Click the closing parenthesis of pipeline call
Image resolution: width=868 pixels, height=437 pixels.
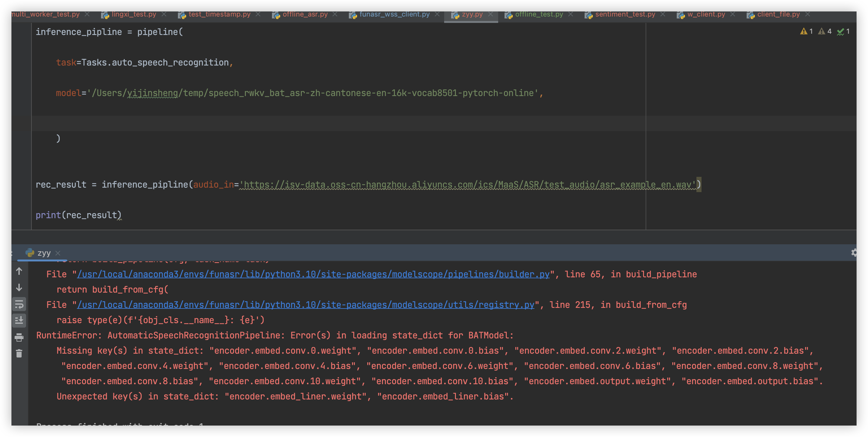[58, 139]
